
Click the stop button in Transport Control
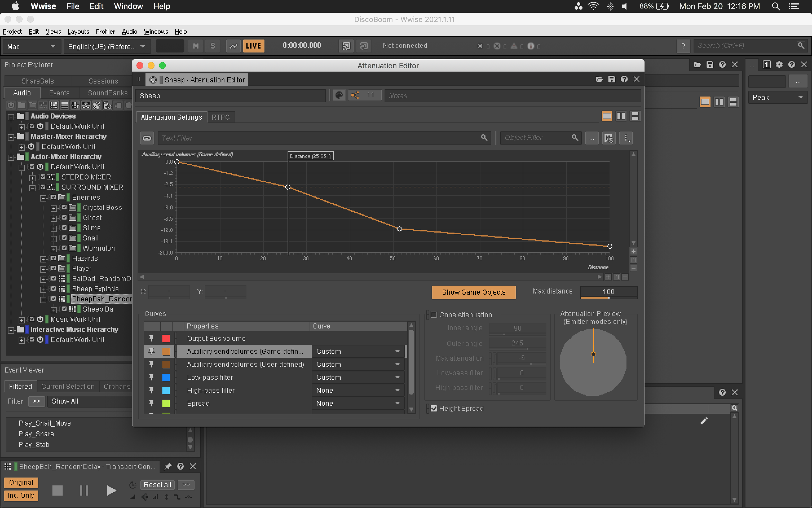pyautogui.click(x=58, y=490)
